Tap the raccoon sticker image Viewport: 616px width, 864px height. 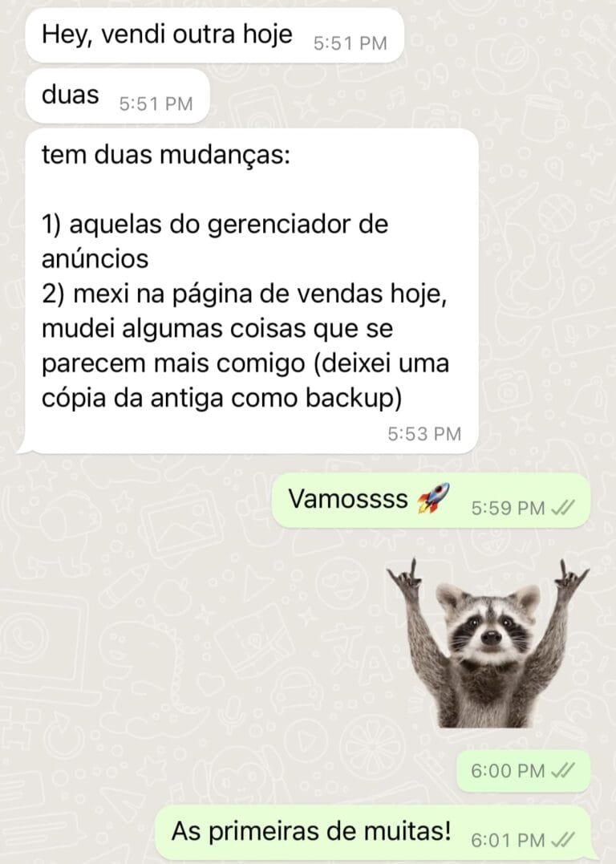[x=488, y=643]
